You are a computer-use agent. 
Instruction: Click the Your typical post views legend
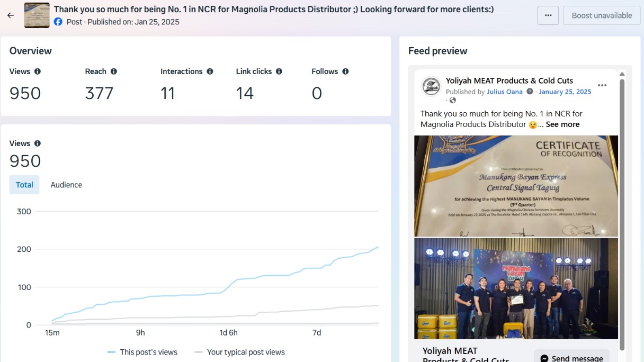click(239, 352)
